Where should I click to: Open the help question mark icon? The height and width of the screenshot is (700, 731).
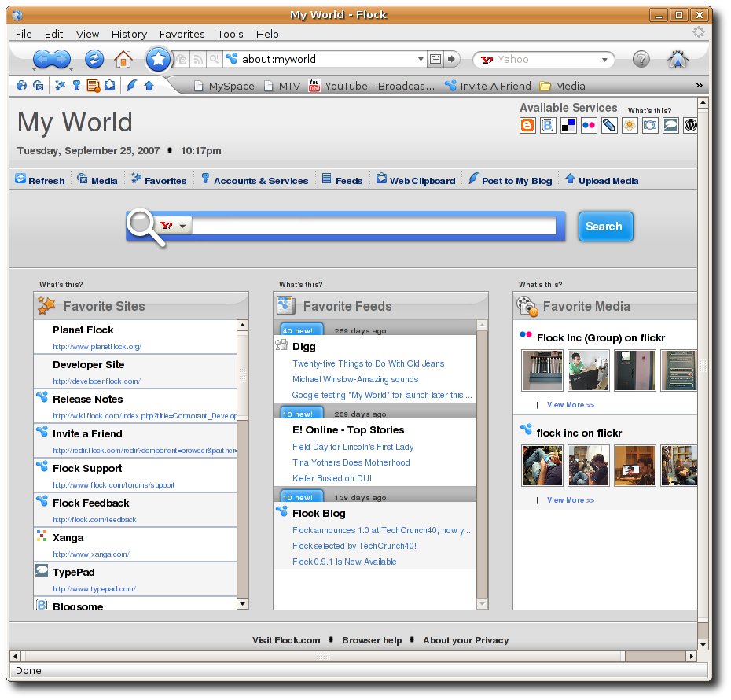click(x=641, y=59)
